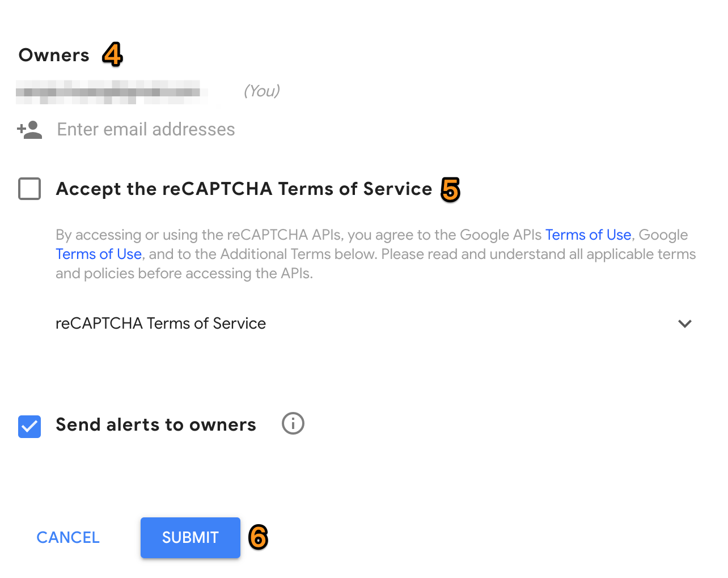This screenshot has width=728, height=578.
Task: Open Terms of Use link on second line
Action: 99,254
